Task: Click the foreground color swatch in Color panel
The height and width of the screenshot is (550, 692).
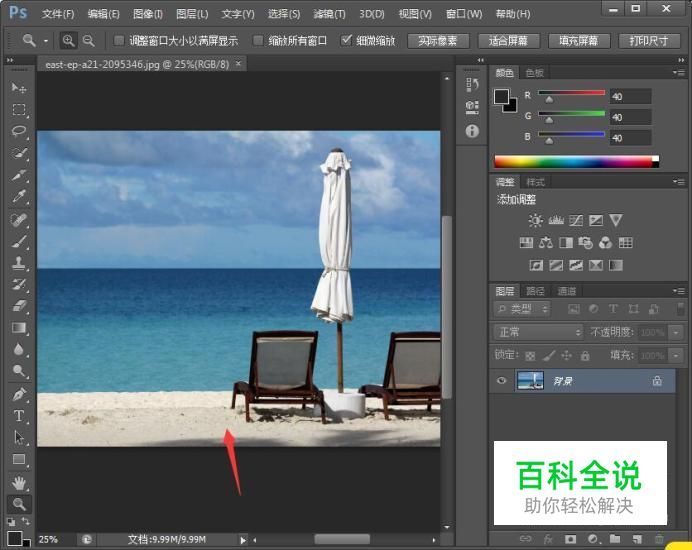Action: point(501,97)
